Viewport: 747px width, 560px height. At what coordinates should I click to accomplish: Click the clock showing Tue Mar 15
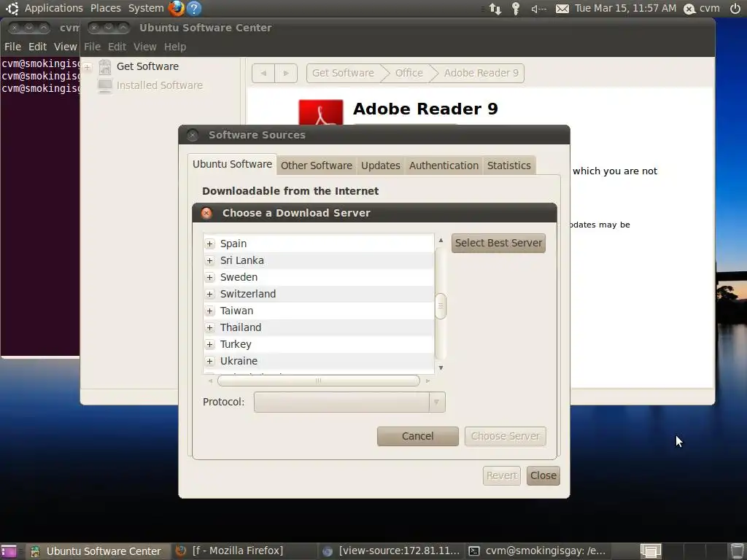click(x=625, y=8)
